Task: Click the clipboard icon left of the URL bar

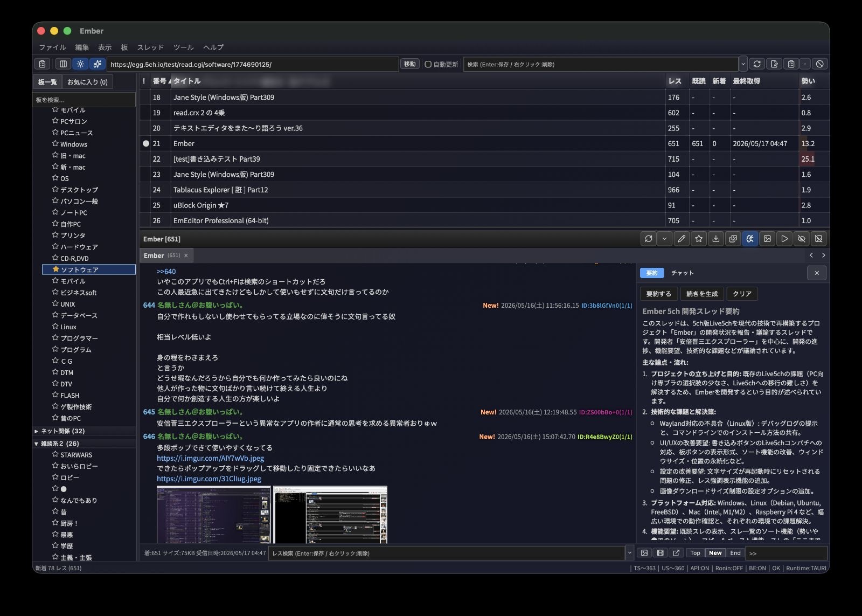Action: click(x=42, y=64)
